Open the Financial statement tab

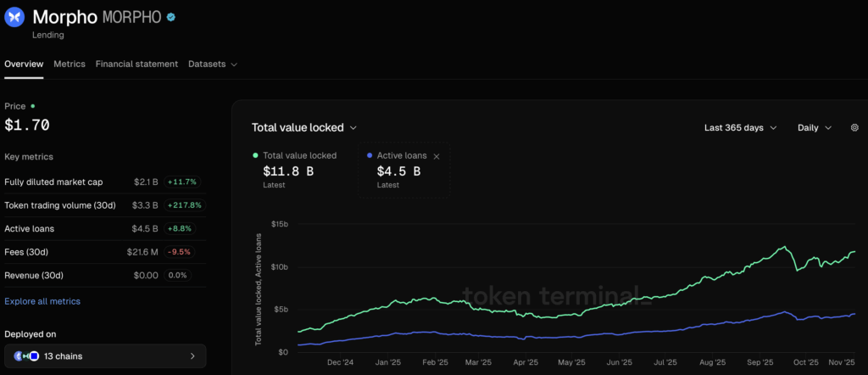[136, 64]
